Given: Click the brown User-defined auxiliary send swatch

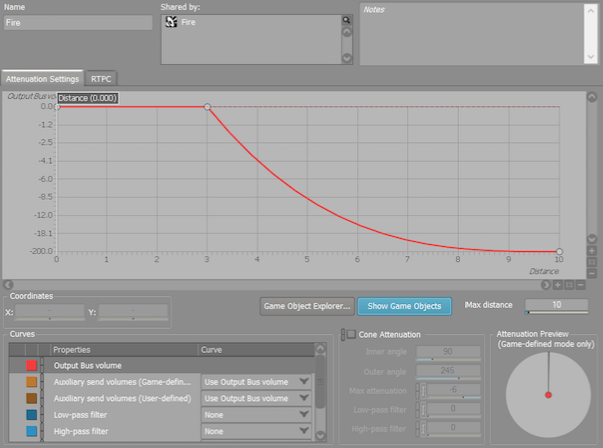Looking at the screenshot, I should coord(32,398).
